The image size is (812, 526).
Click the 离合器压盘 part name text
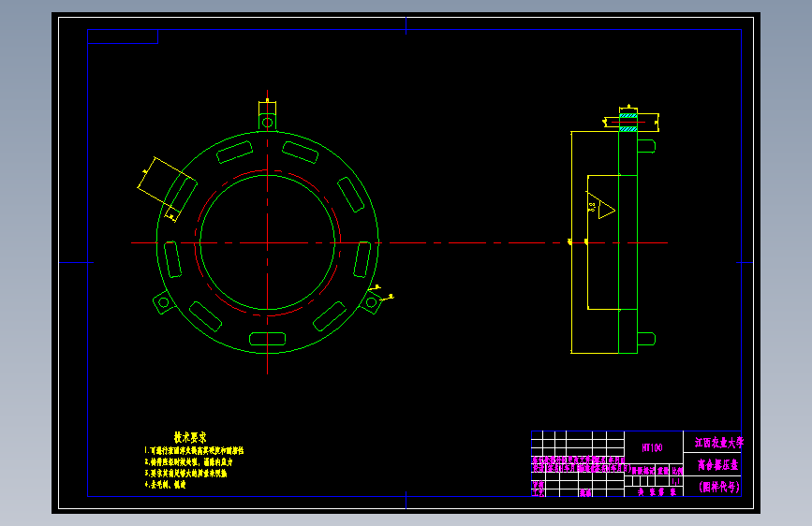717,465
